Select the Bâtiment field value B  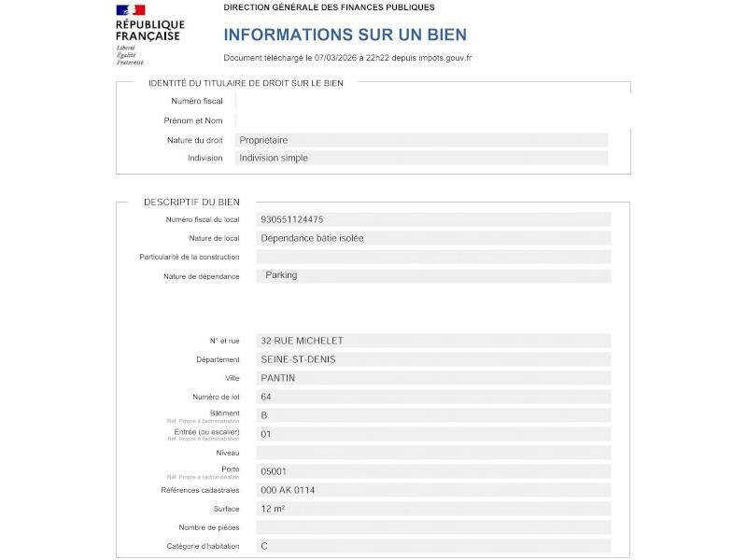click(x=433, y=415)
